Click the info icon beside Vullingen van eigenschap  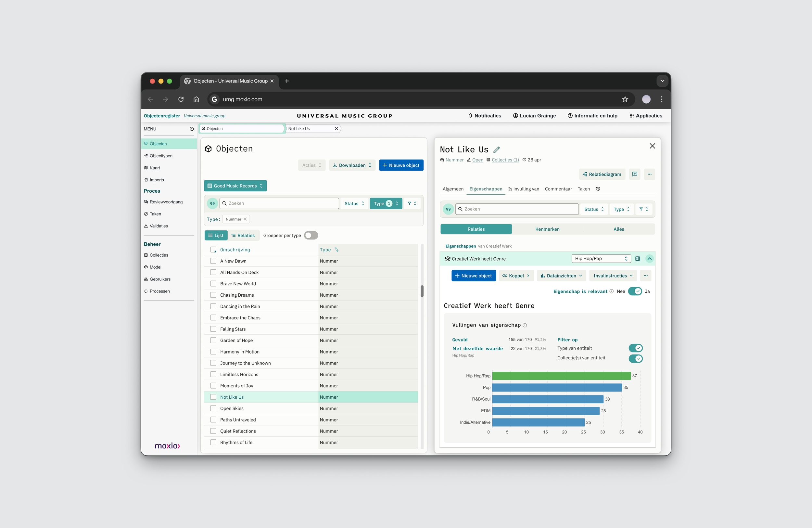coord(525,325)
